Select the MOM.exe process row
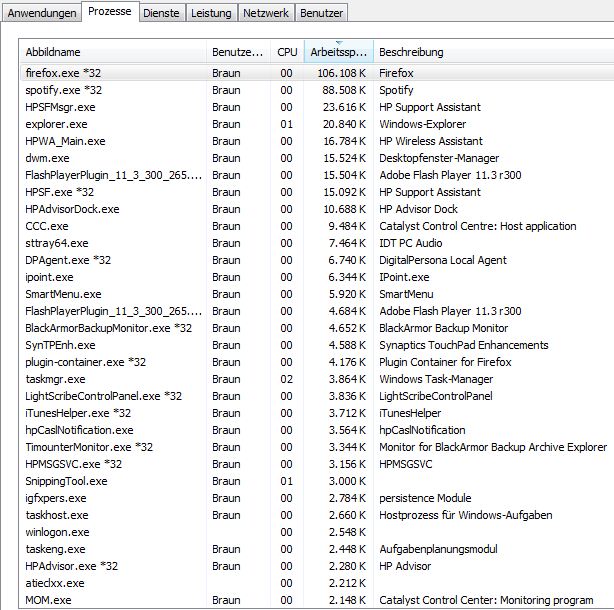 (x=48, y=600)
